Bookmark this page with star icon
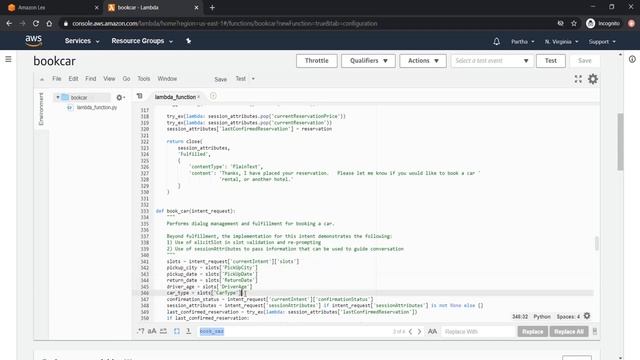This screenshot has height=360, width=640. [574, 24]
